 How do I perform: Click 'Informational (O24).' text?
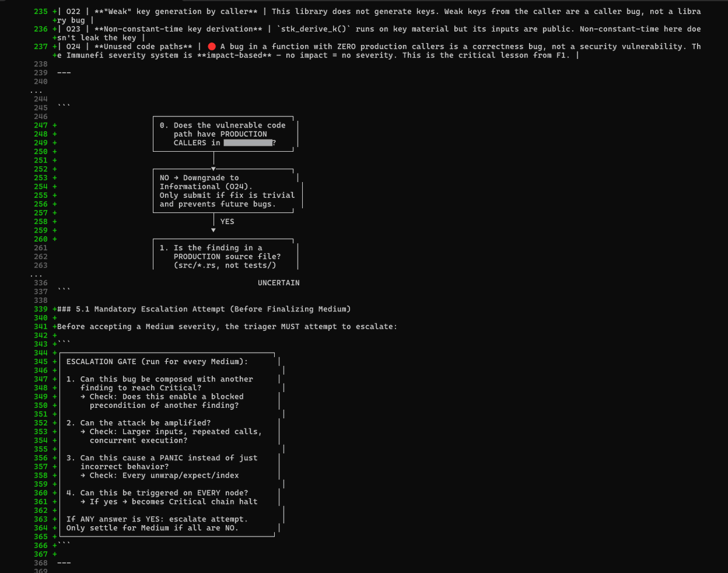[x=206, y=187]
